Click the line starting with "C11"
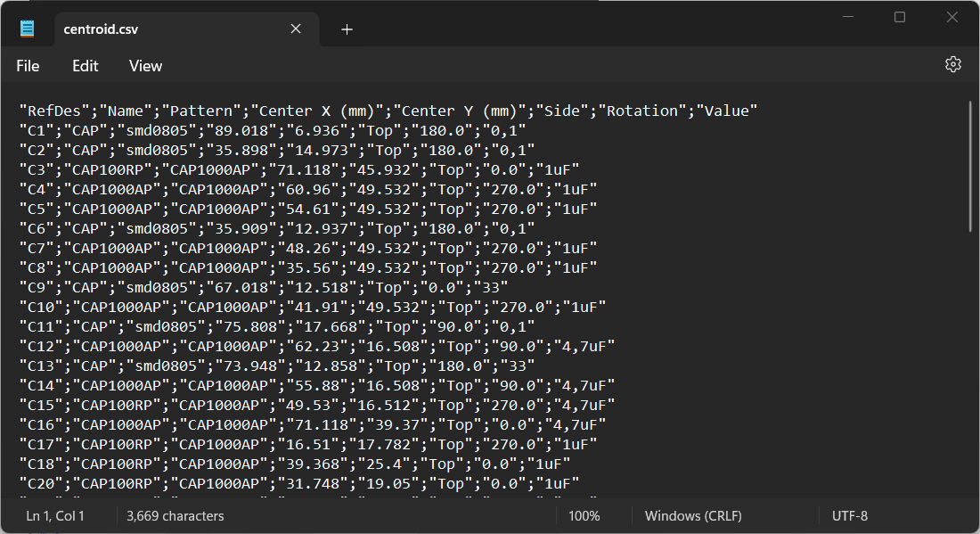Image resolution: width=980 pixels, height=534 pixels. pos(277,326)
